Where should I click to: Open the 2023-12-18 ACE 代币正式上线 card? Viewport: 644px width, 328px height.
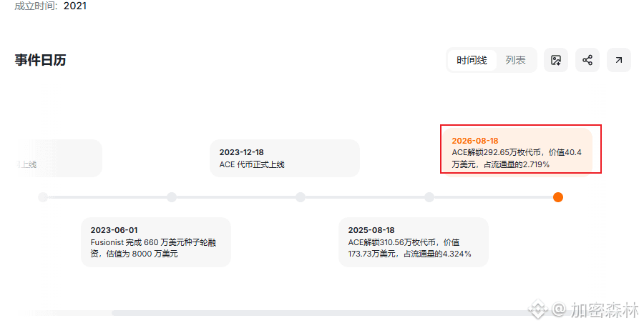click(285, 158)
